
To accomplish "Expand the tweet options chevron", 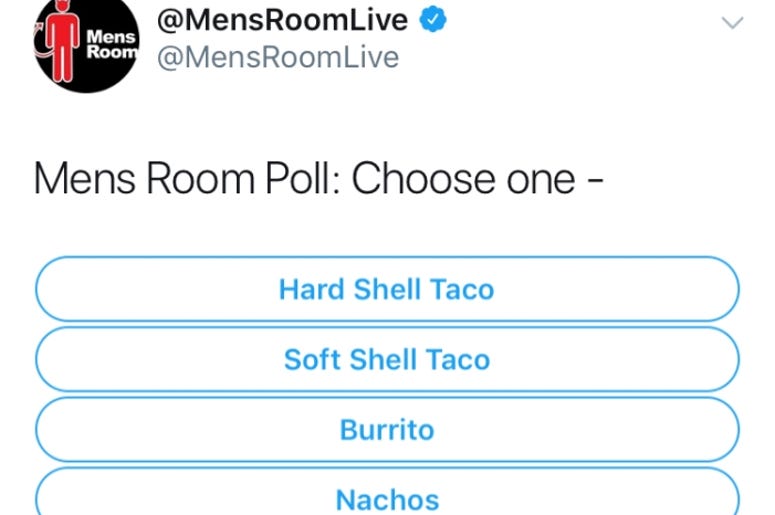I will tap(732, 23).
